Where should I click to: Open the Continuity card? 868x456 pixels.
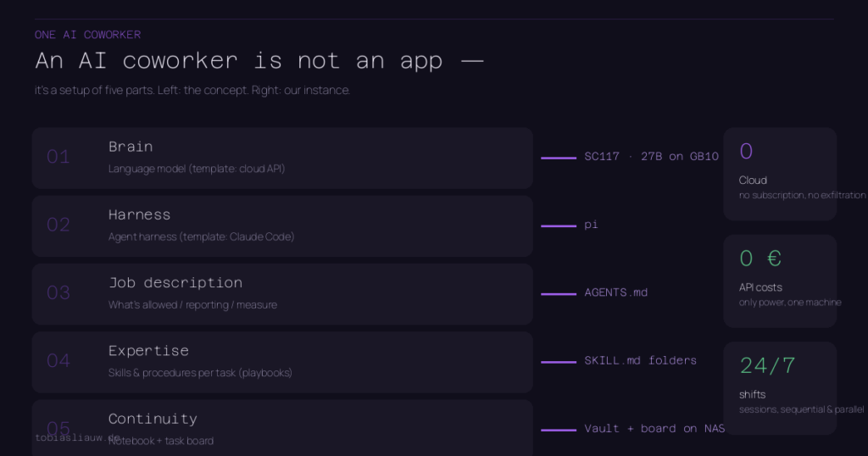(282, 428)
